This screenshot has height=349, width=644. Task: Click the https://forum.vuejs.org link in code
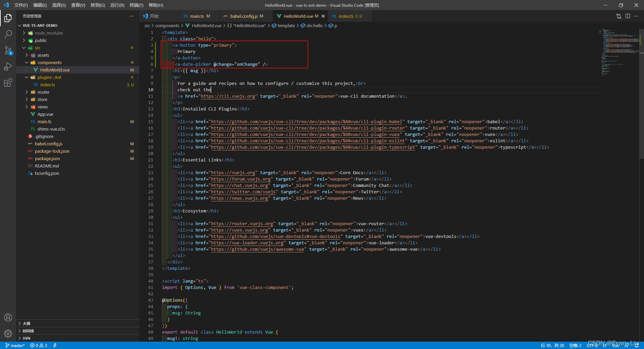tap(240, 179)
